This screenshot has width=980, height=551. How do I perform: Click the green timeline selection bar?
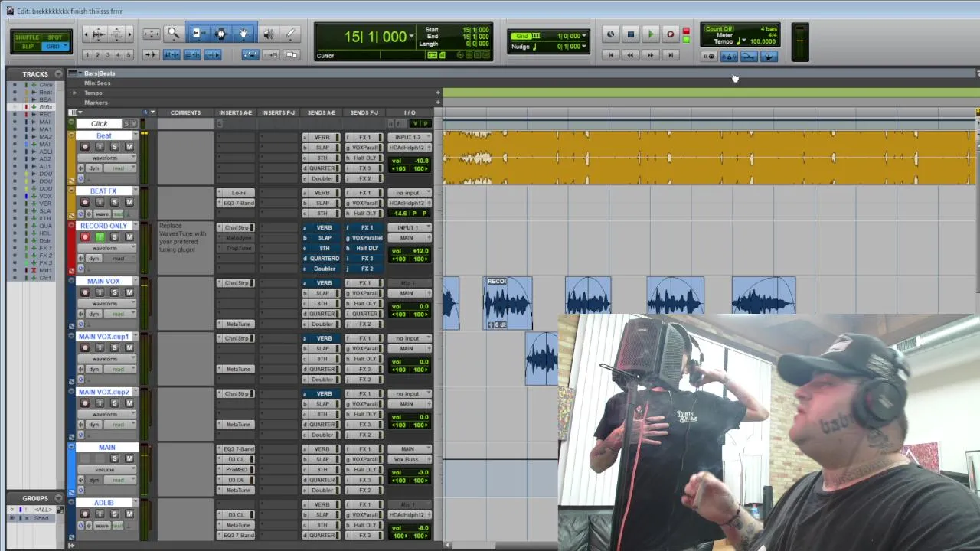(x=709, y=93)
